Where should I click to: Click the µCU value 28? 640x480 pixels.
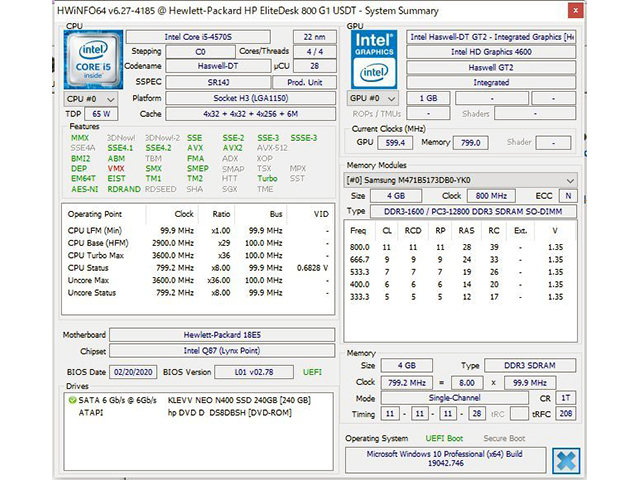pos(314,66)
